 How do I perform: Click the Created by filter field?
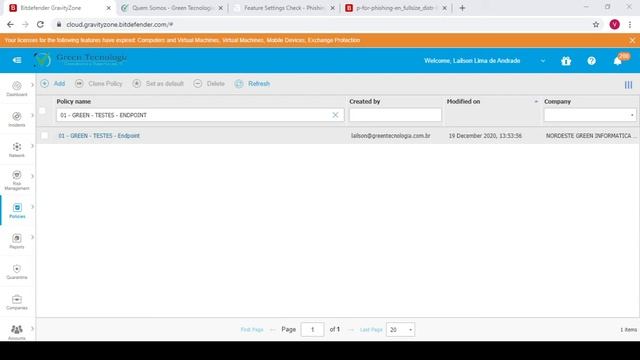395,115
